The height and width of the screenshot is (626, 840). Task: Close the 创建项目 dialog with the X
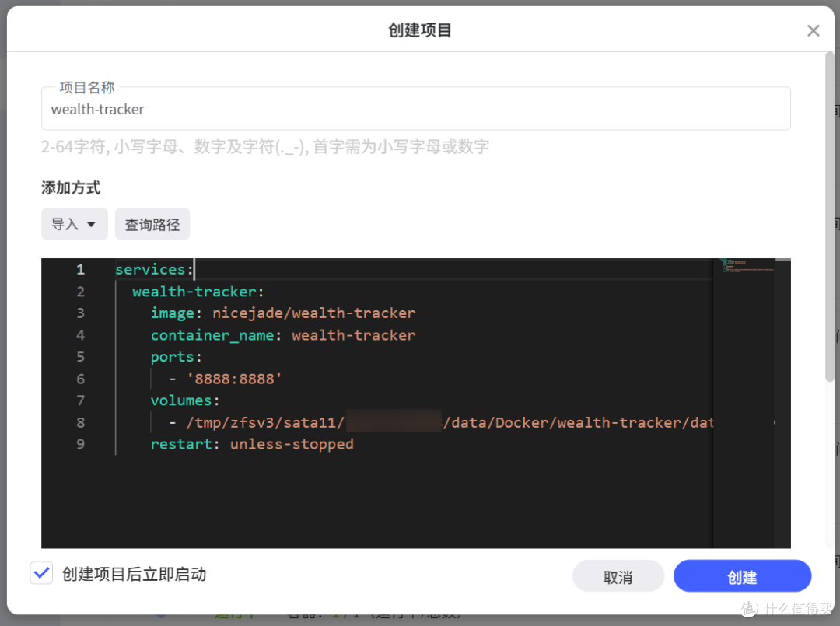coord(813,31)
